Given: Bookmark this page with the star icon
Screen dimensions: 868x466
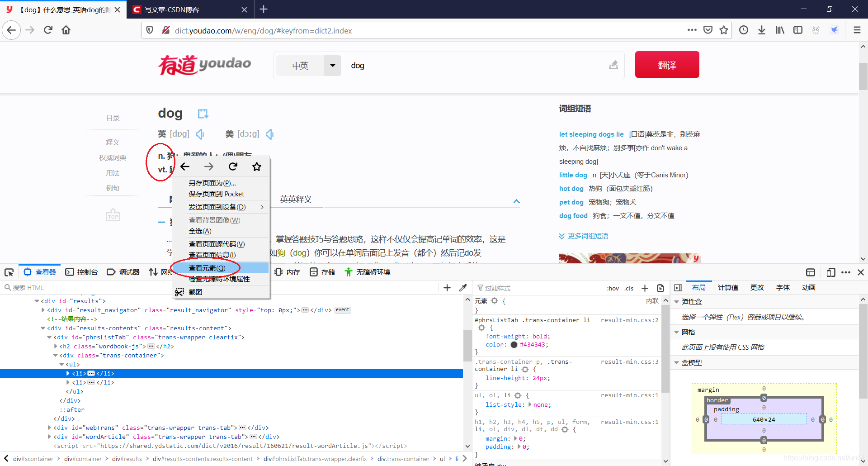Looking at the screenshot, I should 724,30.
